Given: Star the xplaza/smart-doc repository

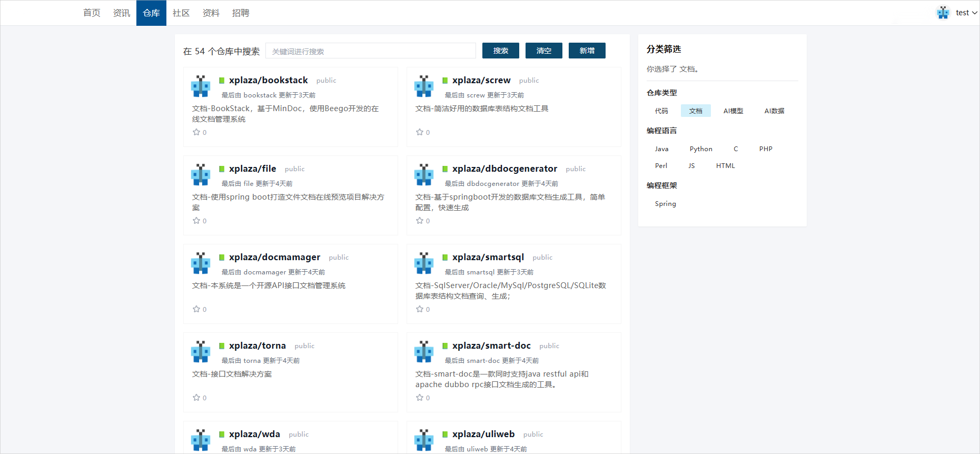Looking at the screenshot, I should [x=420, y=398].
